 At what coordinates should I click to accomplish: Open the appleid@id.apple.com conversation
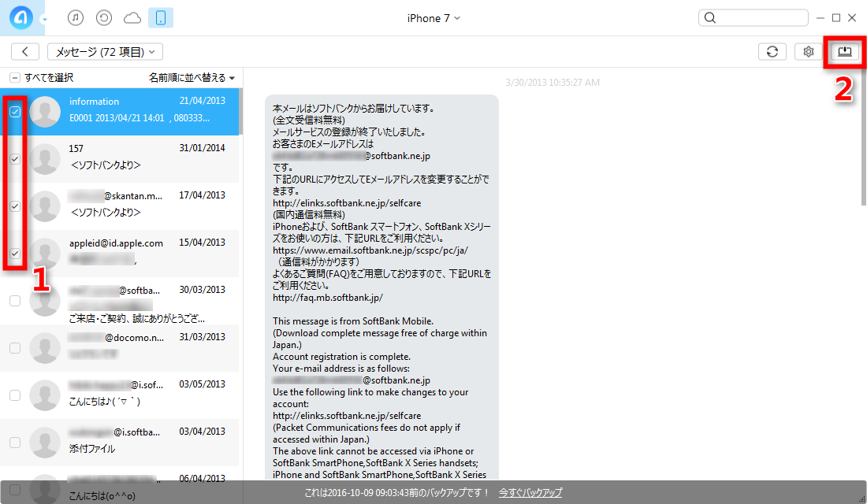pyautogui.click(x=120, y=254)
